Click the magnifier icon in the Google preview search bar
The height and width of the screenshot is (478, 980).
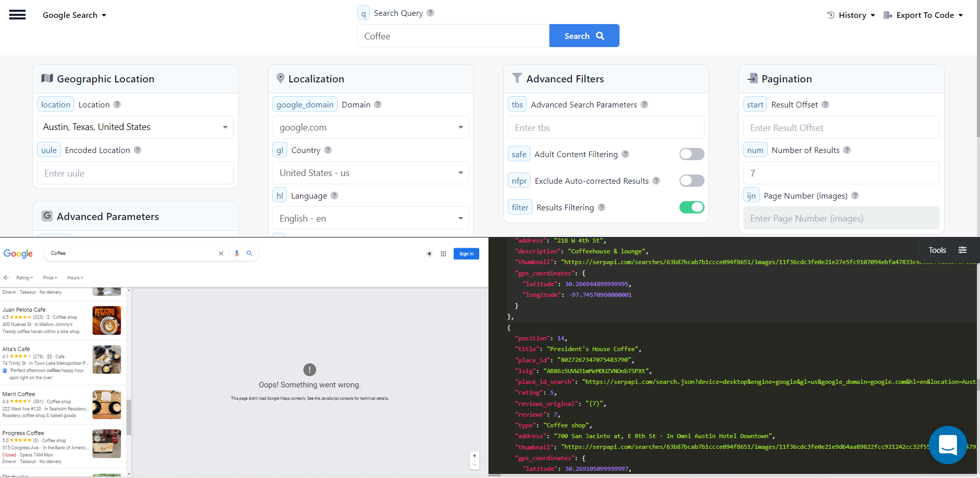pyautogui.click(x=249, y=253)
